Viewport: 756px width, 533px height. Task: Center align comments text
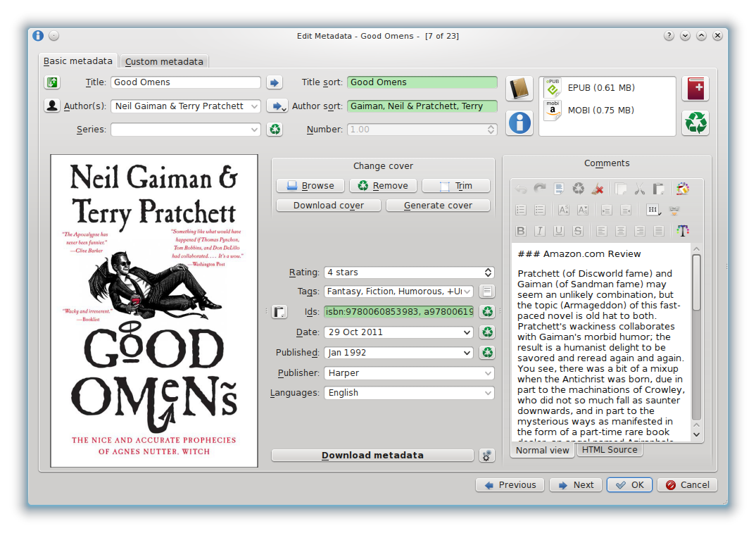(x=621, y=231)
